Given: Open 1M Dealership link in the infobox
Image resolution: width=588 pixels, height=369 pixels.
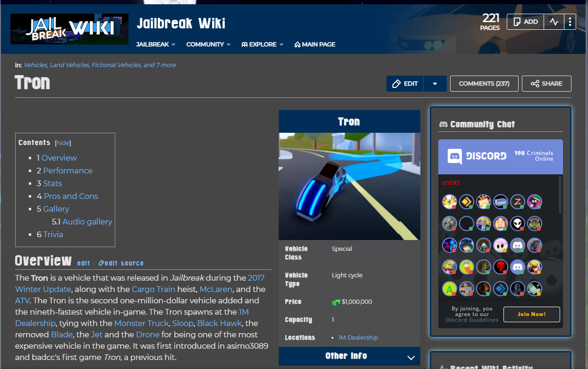Looking at the screenshot, I should pos(358,337).
